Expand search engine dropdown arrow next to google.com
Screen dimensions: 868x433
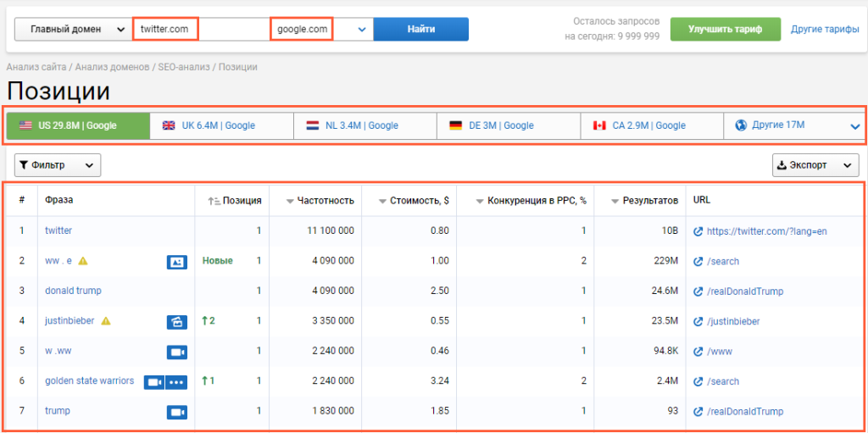tap(362, 30)
